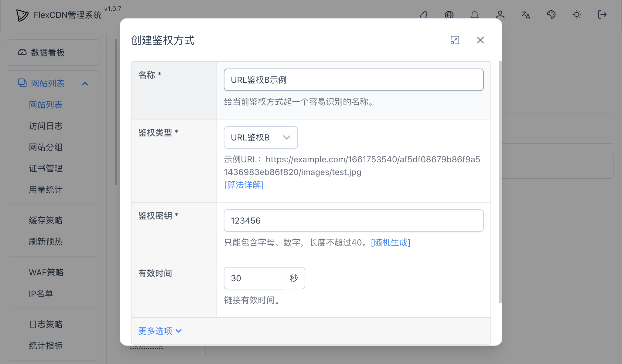622x364 pixels.
Task: Click the 鉴权密钥 input containing 123456
Action: click(353, 221)
